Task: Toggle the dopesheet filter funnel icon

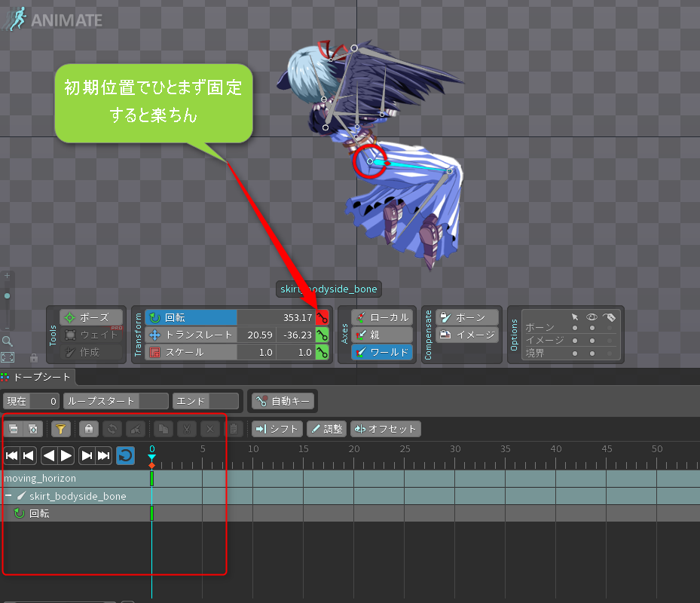Action: (x=61, y=429)
